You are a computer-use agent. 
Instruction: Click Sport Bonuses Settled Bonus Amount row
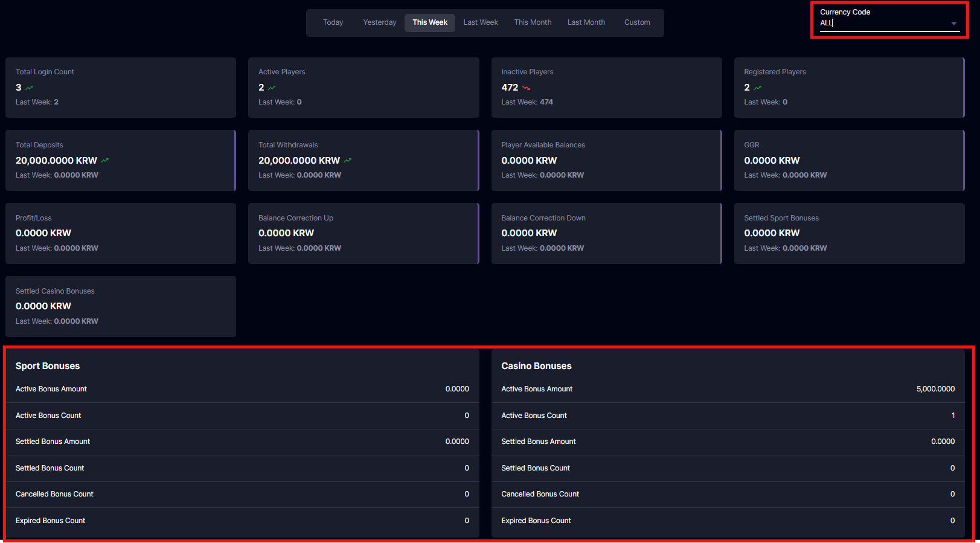[242, 442]
